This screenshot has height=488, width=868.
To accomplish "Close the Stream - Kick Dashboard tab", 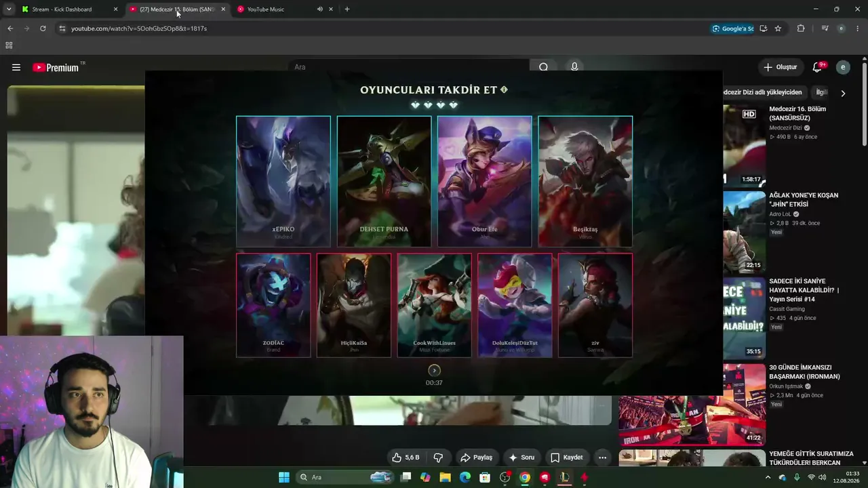I will 115,9.
